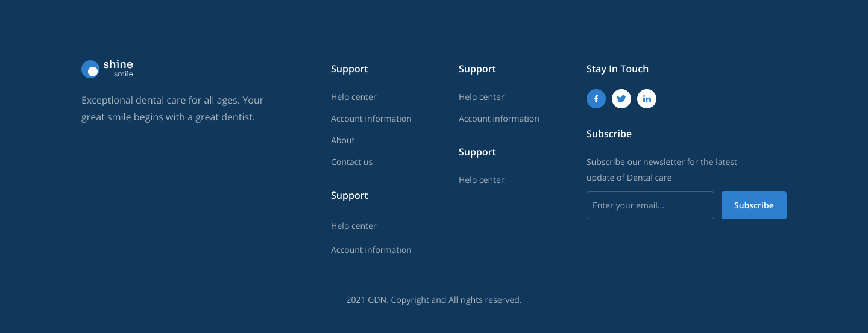Viewport: 868px width, 333px height.
Task: Open Help center in the top-left Support list
Action: pos(353,97)
